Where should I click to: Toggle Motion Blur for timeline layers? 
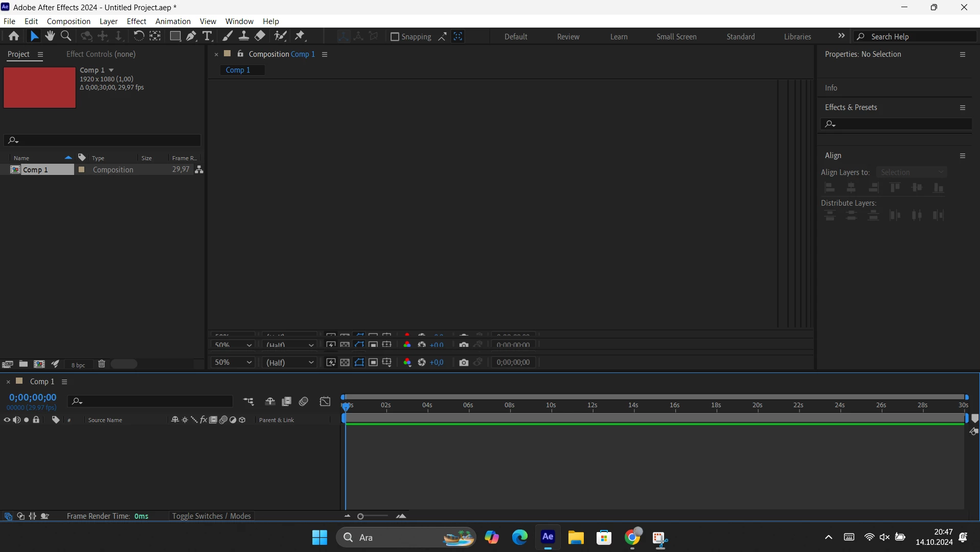pyautogui.click(x=304, y=402)
